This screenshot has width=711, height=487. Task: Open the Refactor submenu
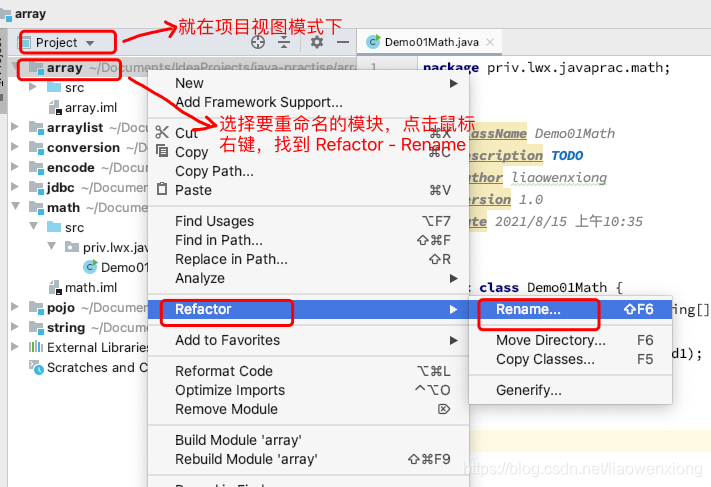click(x=308, y=309)
